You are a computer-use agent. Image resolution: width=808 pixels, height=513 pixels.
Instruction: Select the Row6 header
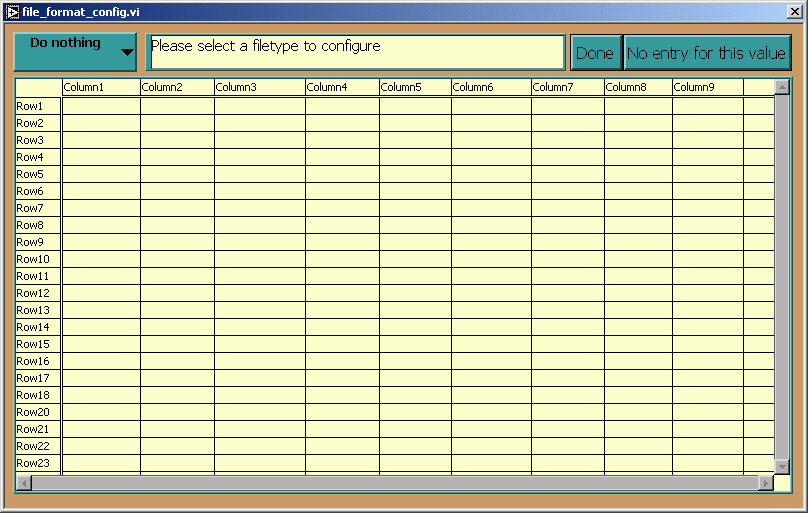click(38, 191)
